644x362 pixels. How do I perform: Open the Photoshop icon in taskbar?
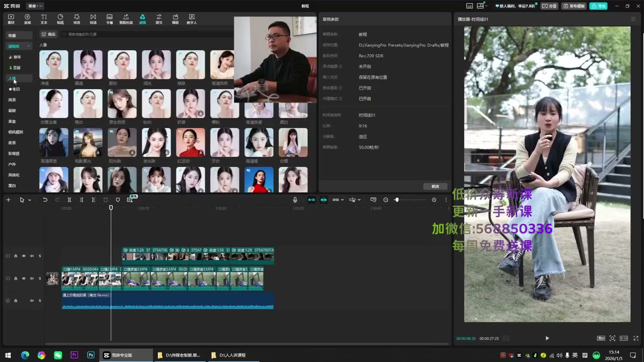(91, 355)
